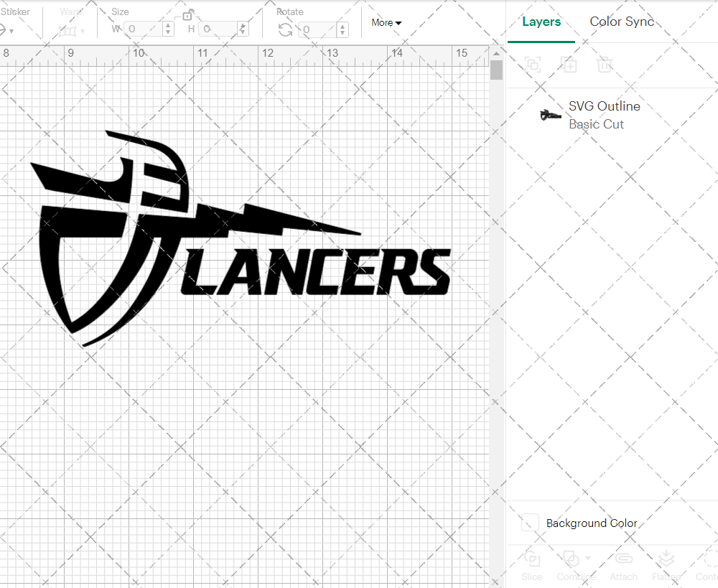Image resolution: width=718 pixels, height=588 pixels.
Task: Duplicate the layer with the duplicate icon
Action: pos(569,65)
